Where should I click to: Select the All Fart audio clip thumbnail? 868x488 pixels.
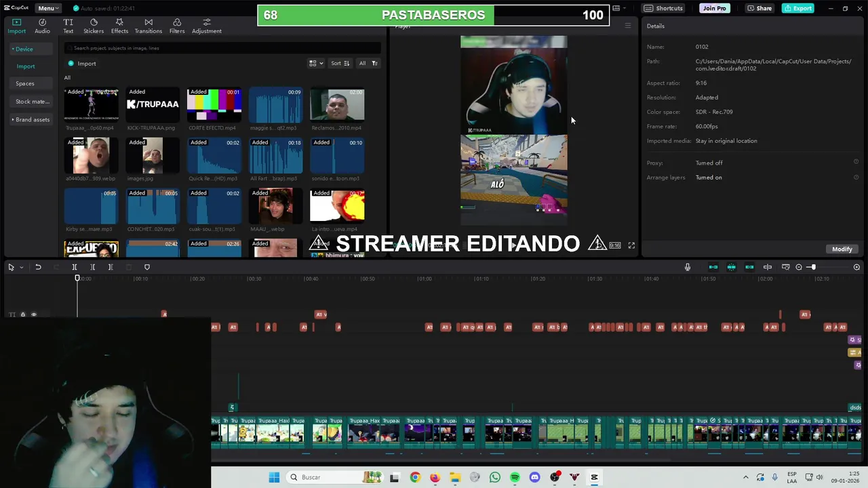[x=275, y=156]
